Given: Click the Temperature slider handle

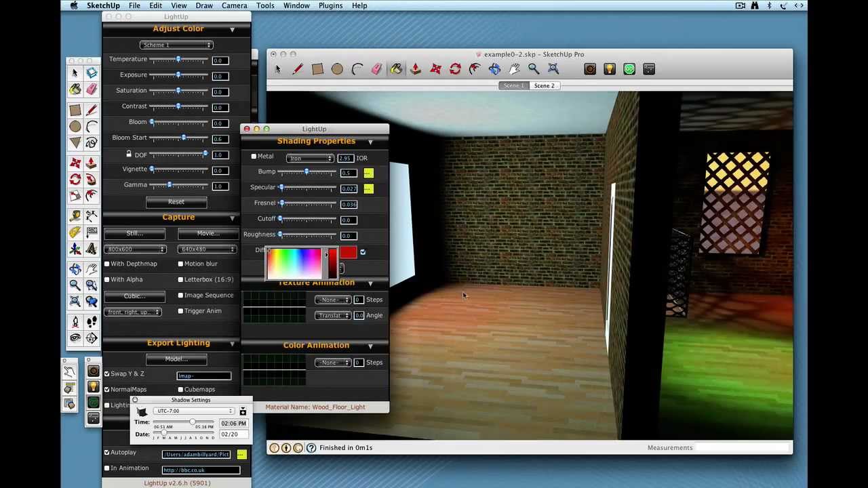Looking at the screenshot, I should pyautogui.click(x=178, y=60).
